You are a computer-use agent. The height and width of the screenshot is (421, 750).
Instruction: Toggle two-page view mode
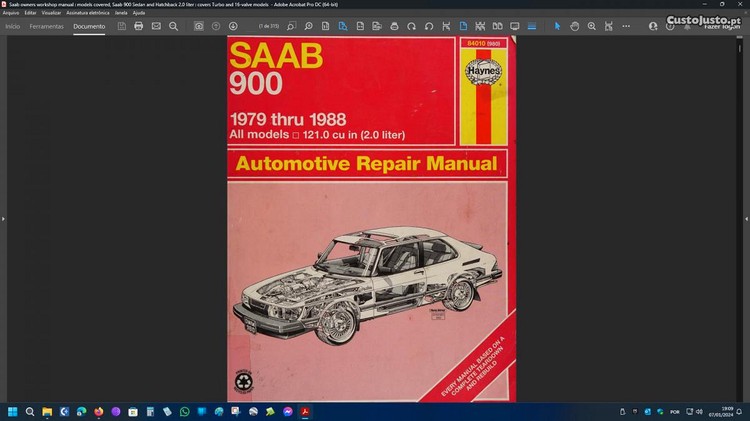(x=496, y=26)
